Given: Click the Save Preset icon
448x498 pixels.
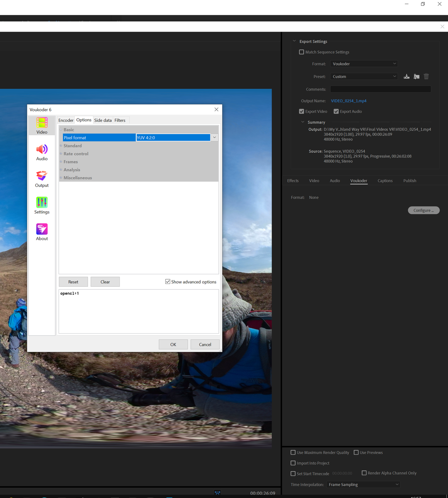Looking at the screenshot, I should 406,76.
